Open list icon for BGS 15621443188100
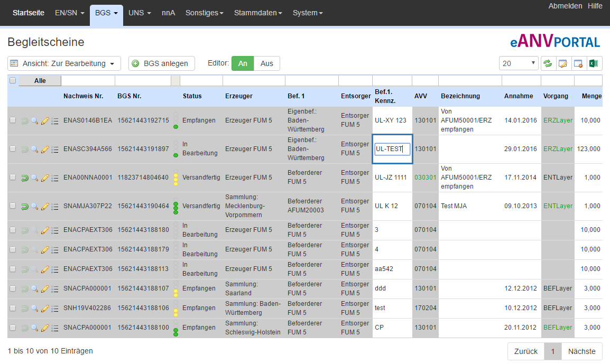This screenshot has height=364, width=610. [x=55, y=328]
